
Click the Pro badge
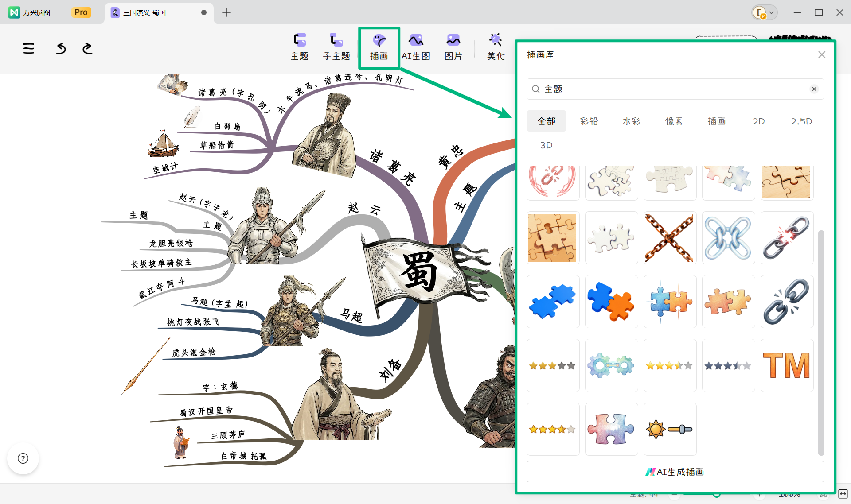[x=81, y=12]
